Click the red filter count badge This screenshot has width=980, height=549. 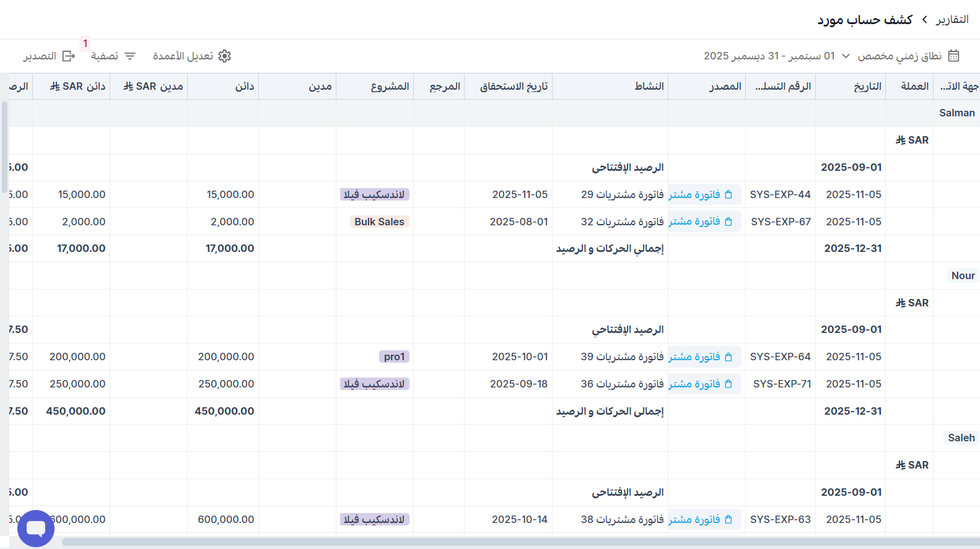[x=85, y=43]
